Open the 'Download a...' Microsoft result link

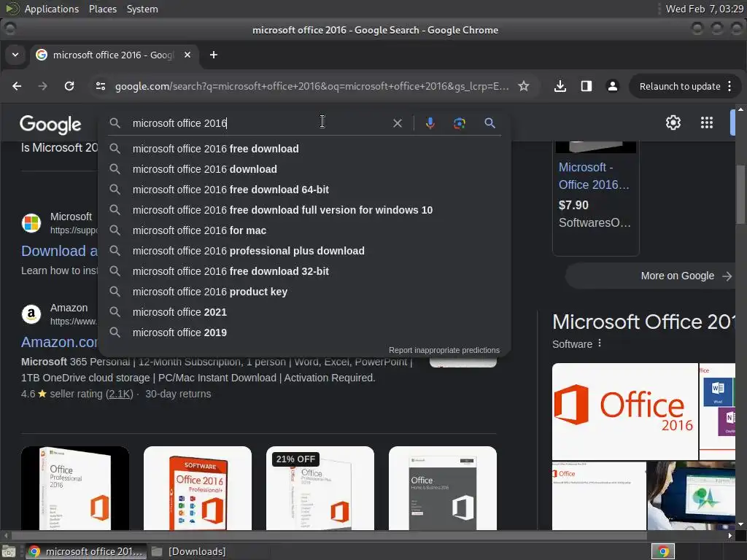click(59, 251)
